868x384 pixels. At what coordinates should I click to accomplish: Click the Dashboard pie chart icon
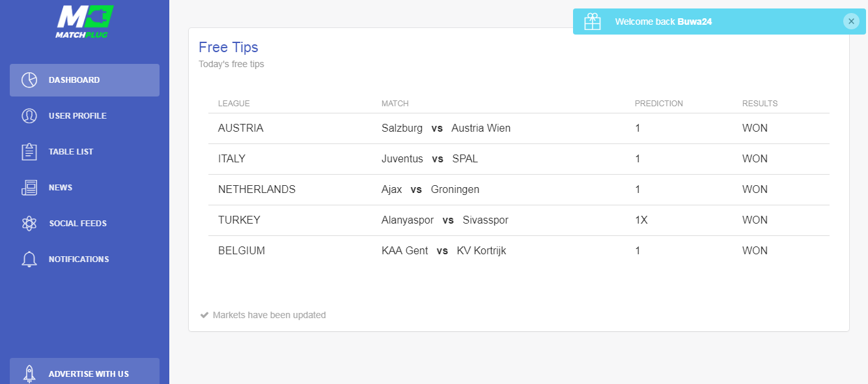[x=29, y=80]
